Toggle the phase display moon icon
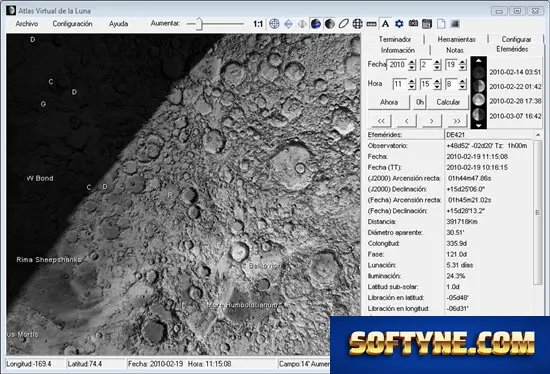Viewport: 550px width, 374px height. 329,24
